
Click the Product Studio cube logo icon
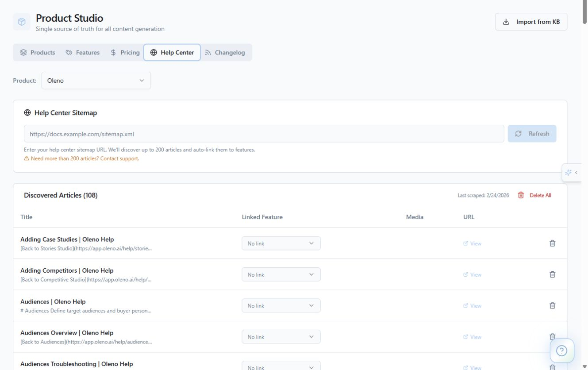point(22,22)
